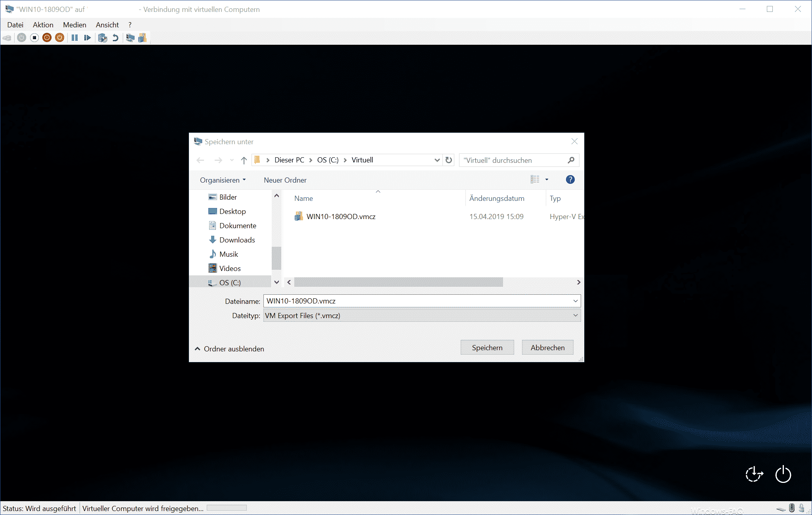
Task: Click the search magnifier in the Virtuell search box
Action: (571, 160)
